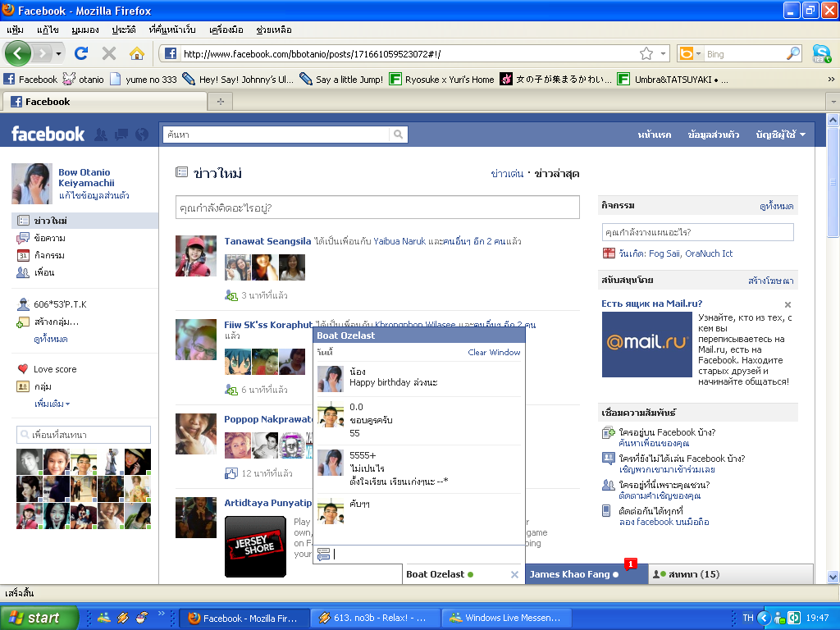Expand the hidden system tray icons arrow
Image resolution: width=840 pixels, height=630 pixels.
click(x=764, y=618)
